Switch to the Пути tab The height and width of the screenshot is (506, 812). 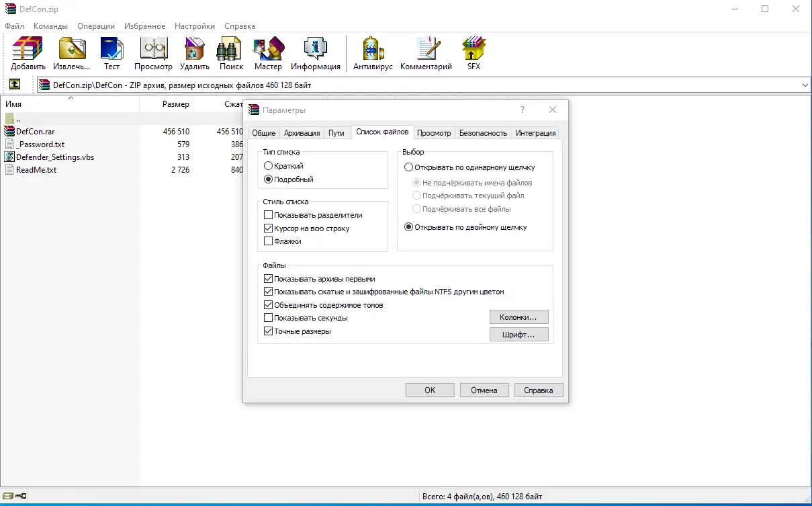336,133
